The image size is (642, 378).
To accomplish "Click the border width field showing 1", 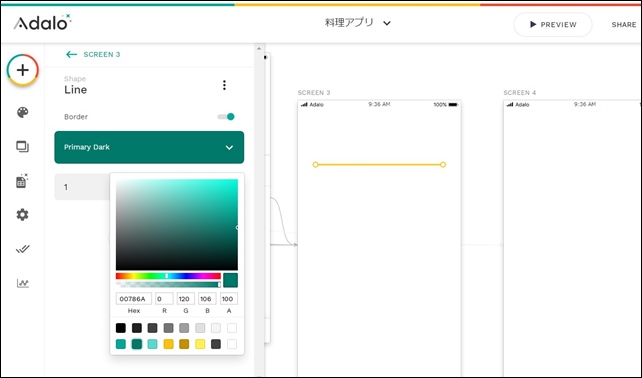I will click(x=82, y=187).
